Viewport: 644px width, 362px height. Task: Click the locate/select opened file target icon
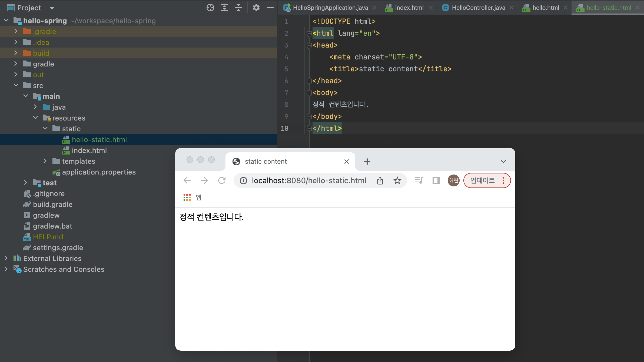210,8
